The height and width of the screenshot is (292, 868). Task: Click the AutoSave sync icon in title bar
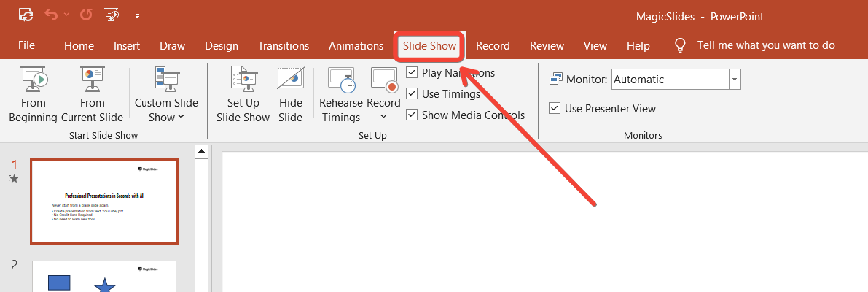[26, 15]
